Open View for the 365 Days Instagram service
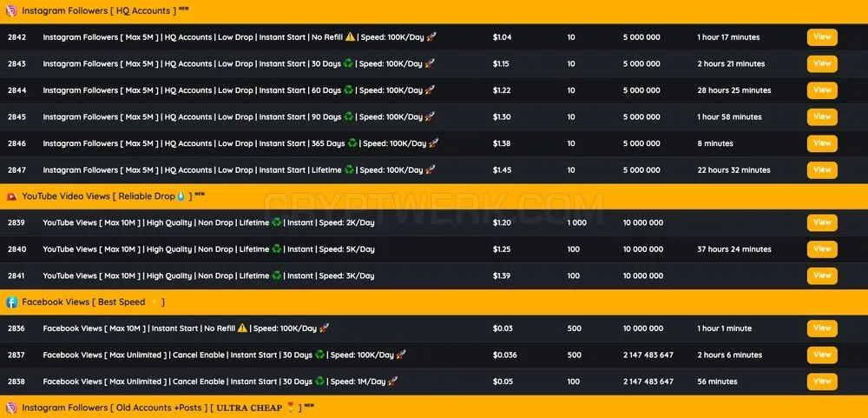868x418 pixels. (x=822, y=143)
